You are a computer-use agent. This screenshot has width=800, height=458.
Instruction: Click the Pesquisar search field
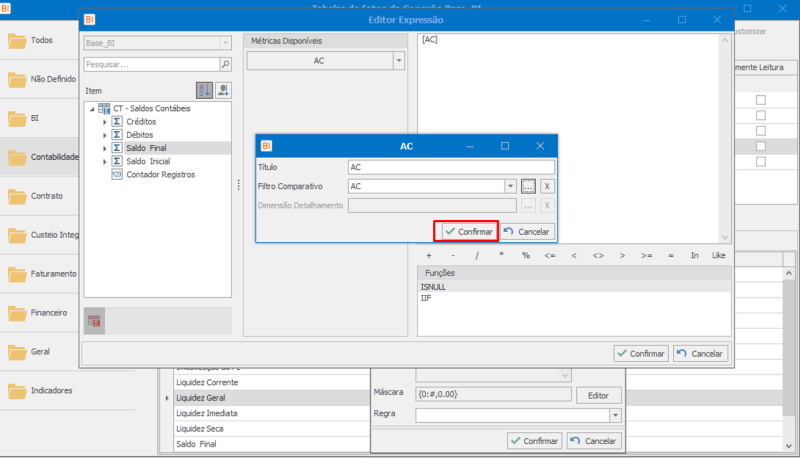152,64
